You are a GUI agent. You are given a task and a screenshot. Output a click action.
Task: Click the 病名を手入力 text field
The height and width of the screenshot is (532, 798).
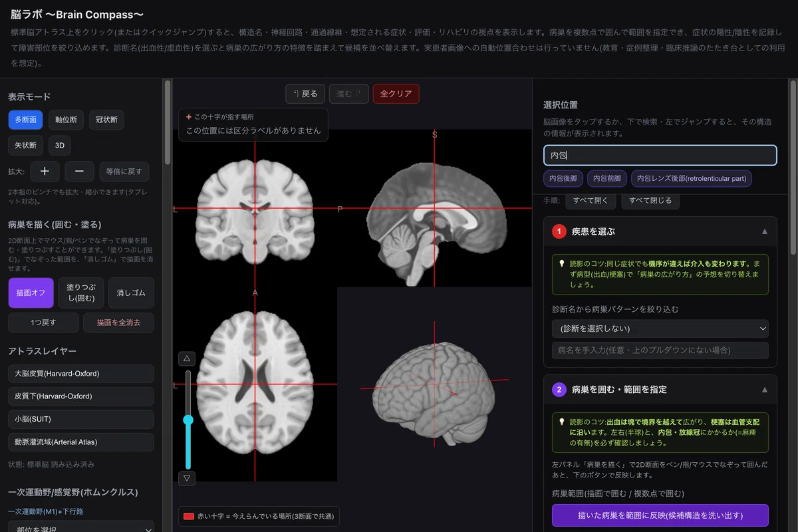(x=660, y=350)
